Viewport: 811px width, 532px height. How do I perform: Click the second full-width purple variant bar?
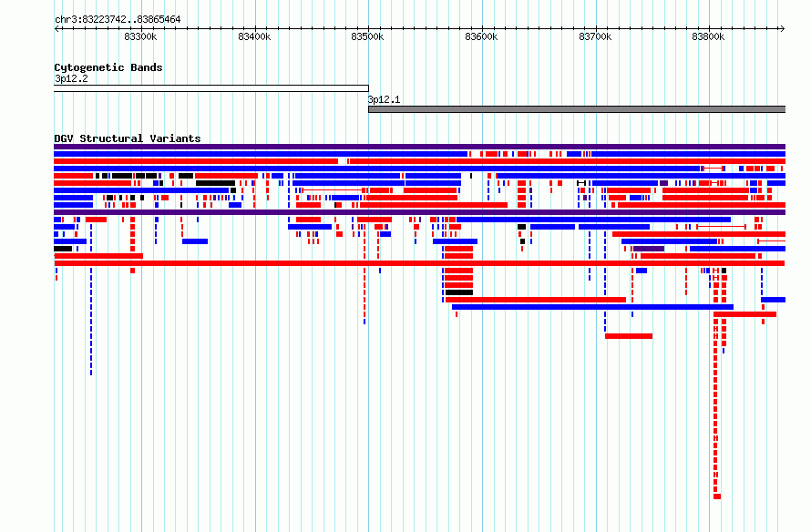coord(419,212)
